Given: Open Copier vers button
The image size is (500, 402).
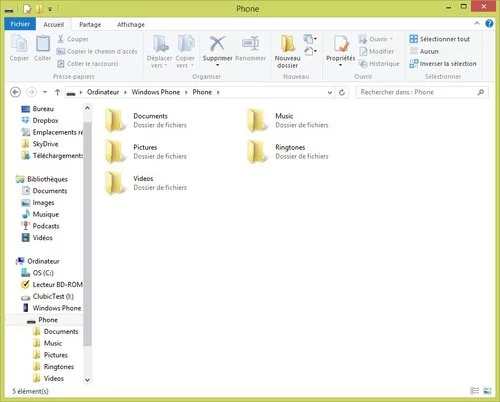Looking at the screenshot, I should point(185,51).
